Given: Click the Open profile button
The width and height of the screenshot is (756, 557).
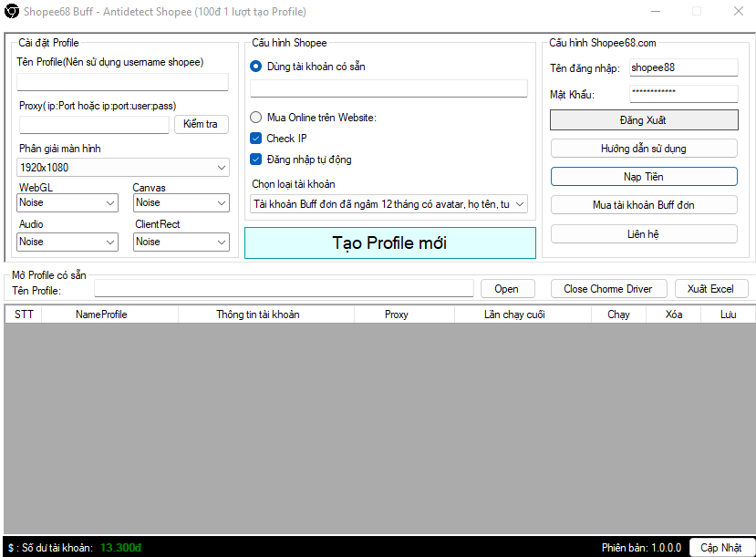Looking at the screenshot, I should (x=508, y=289).
